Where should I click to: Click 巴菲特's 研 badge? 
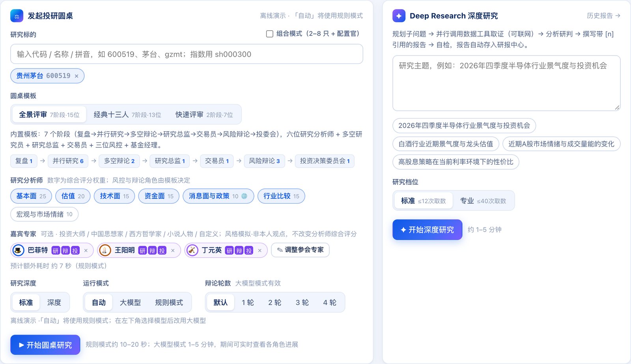point(56,251)
